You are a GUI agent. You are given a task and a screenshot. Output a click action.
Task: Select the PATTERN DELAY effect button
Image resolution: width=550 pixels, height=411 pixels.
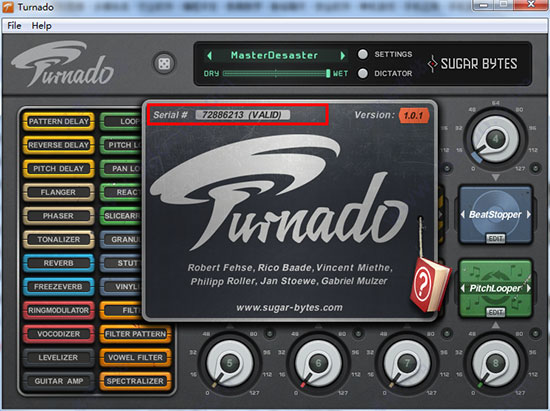[x=59, y=121]
